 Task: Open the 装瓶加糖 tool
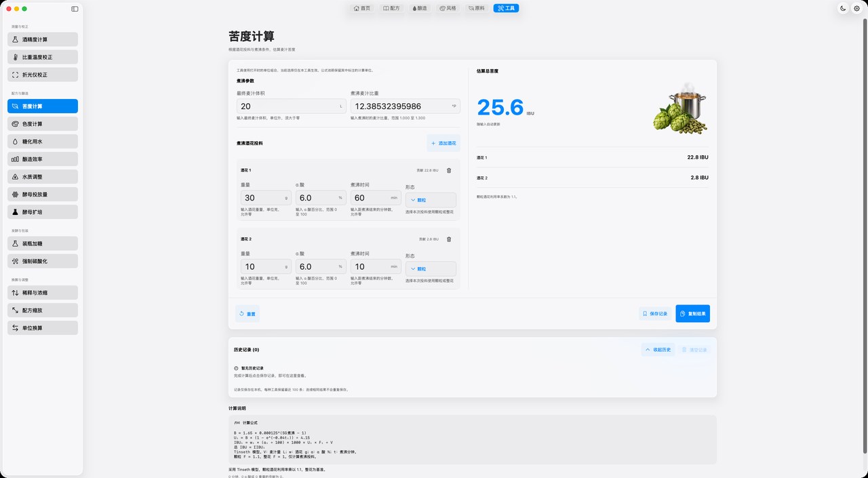(x=43, y=243)
